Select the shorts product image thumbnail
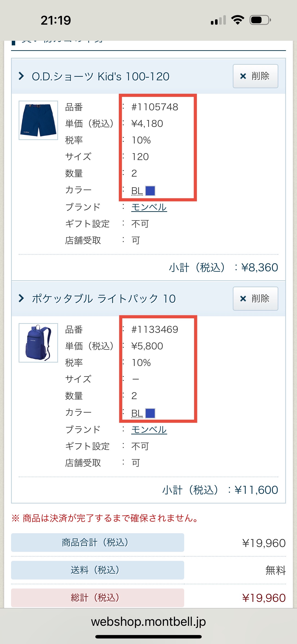This screenshot has height=644, width=297. [x=39, y=120]
